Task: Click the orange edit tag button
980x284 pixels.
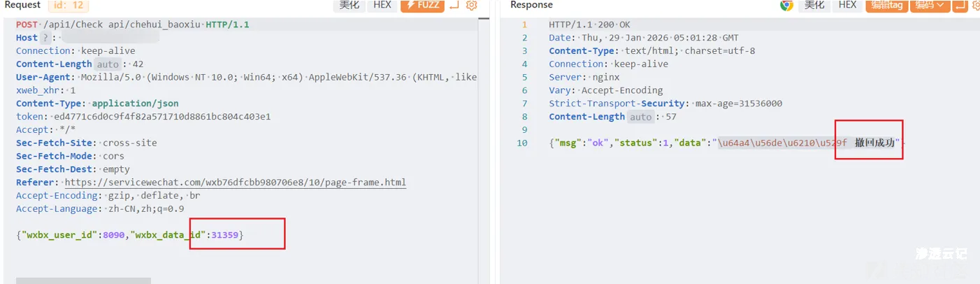Action: (886, 6)
